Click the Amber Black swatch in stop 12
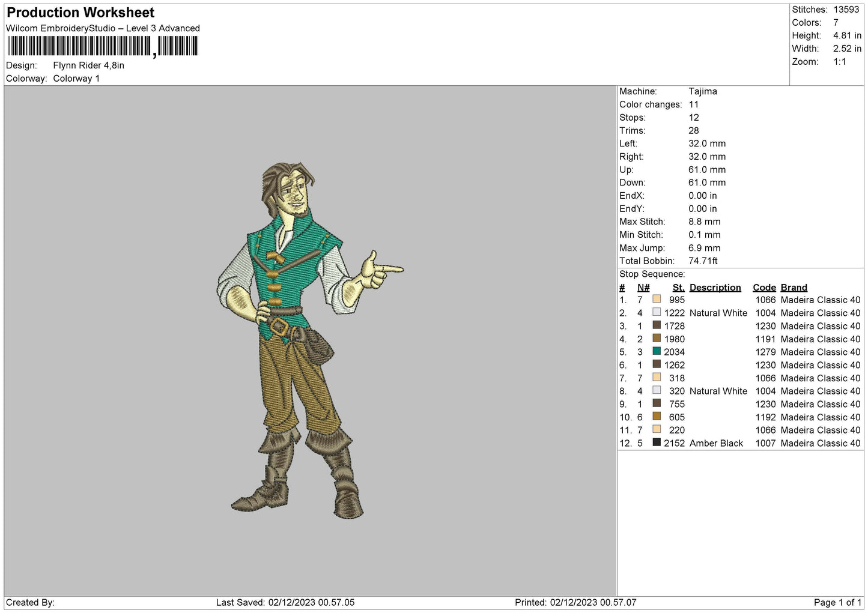The width and height of the screenshot is (868, 613). click(x=657, y=442)
